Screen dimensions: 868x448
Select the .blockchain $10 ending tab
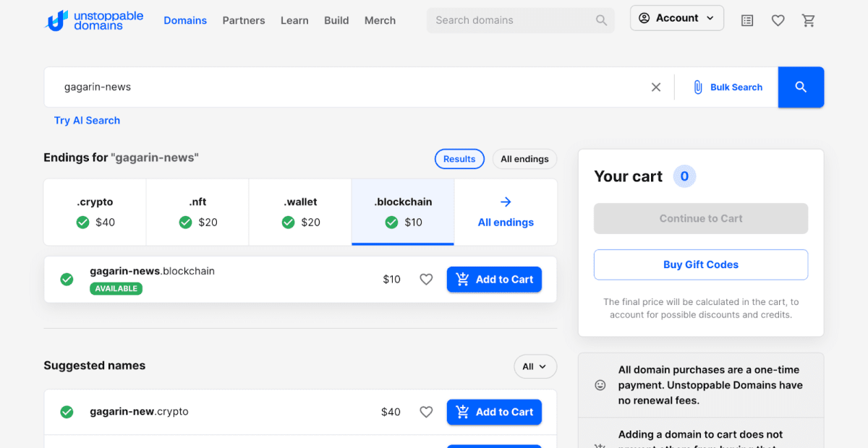(403, 212)
